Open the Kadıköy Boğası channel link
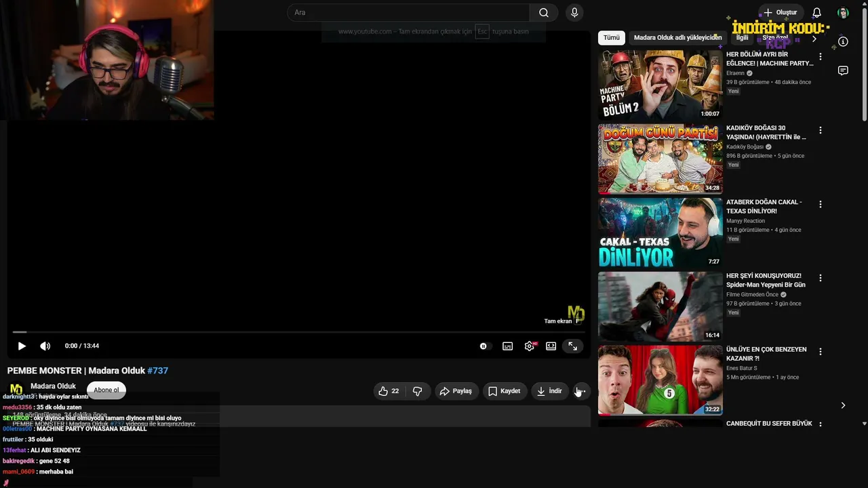868x488 pixels. click(x=745, y=146)
